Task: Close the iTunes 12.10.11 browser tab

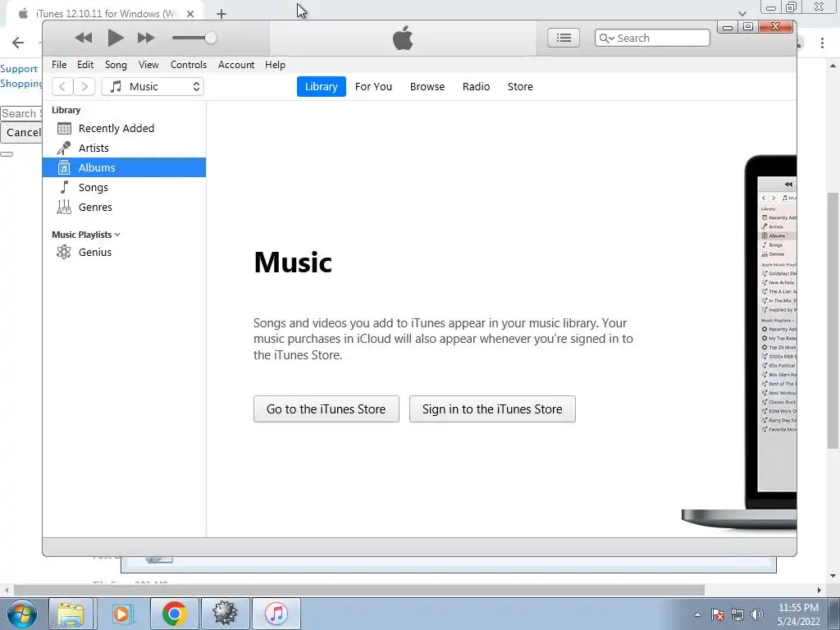Action: 190,14
